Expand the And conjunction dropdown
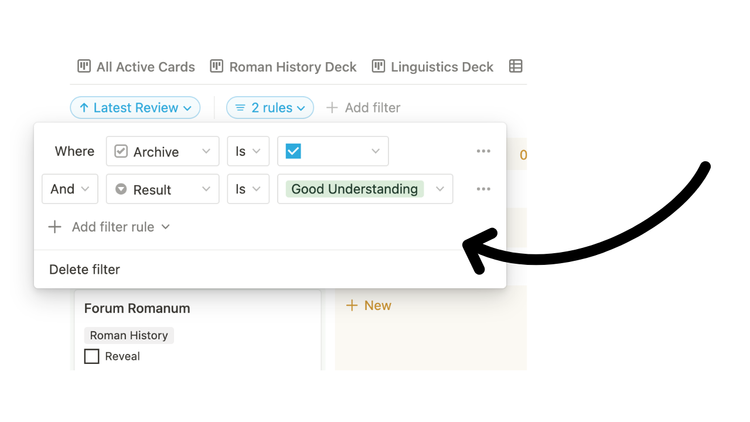750x422 pixels. 69,189
